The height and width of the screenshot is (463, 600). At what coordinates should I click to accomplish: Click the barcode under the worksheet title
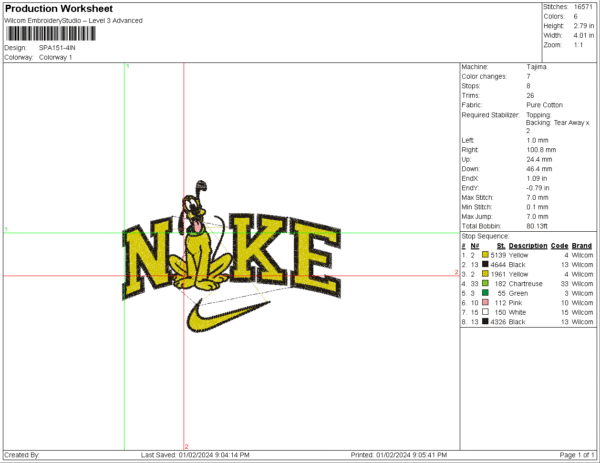coord(51,34)
